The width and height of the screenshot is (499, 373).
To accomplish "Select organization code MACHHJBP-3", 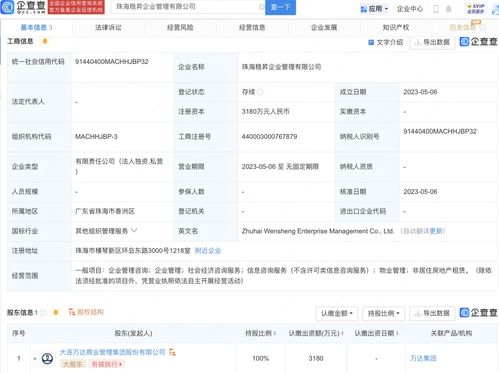I will [96, 137].
